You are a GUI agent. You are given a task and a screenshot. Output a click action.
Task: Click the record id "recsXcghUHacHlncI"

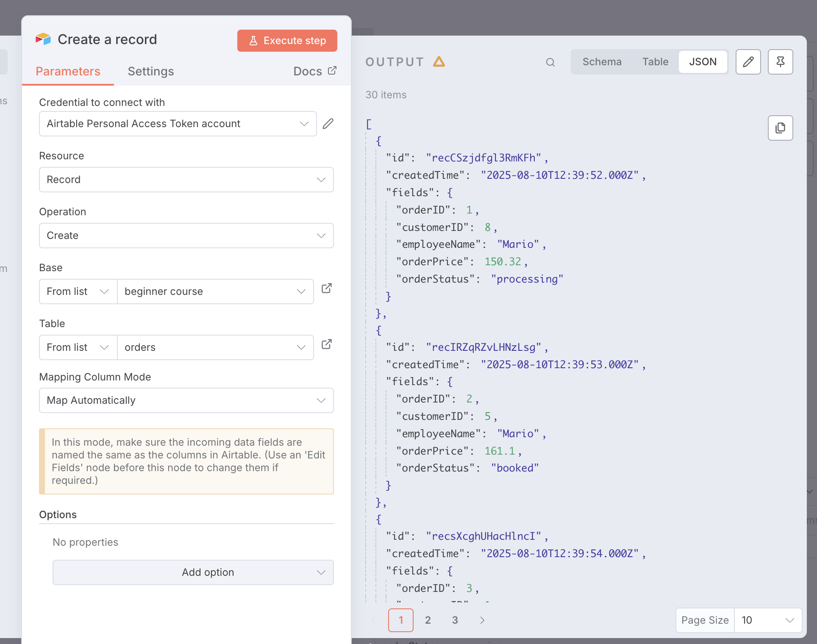coord(484,536)
